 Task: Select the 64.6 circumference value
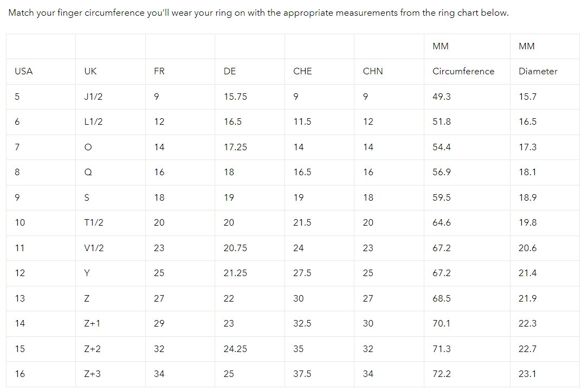[442, 222]
